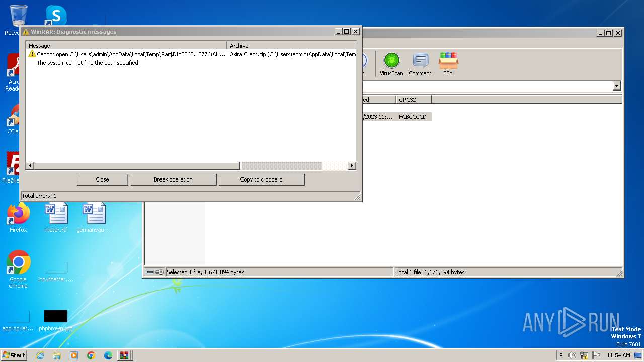Open the WinRAR address bar dropdown arrow
Screen dimensions: 644x362
[617, 86]
